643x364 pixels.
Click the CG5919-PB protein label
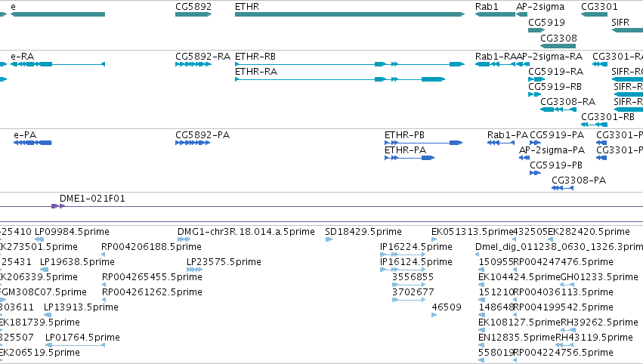coord(556,165)
